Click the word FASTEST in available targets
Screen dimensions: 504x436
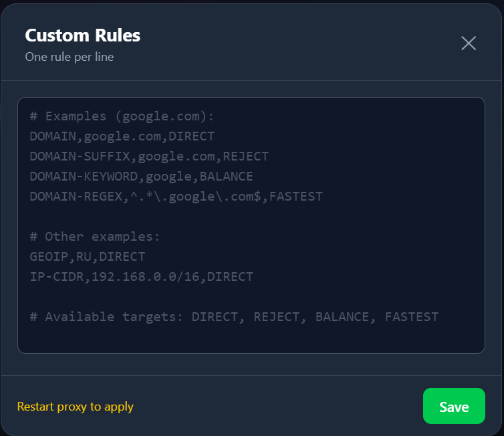click(412, 317)
